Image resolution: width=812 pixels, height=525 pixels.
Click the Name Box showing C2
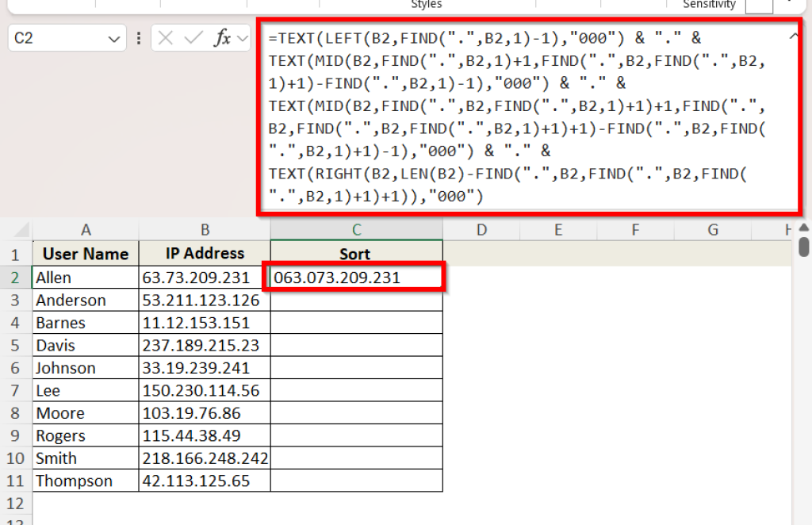[x=56, y=37]
